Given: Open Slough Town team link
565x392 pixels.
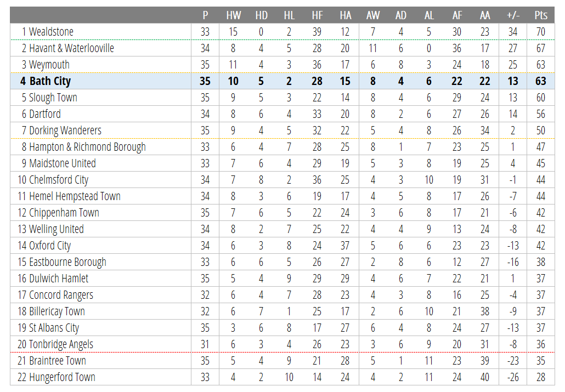Looking at the screenshot, I should pyautogui.click(x=53, y=98).
